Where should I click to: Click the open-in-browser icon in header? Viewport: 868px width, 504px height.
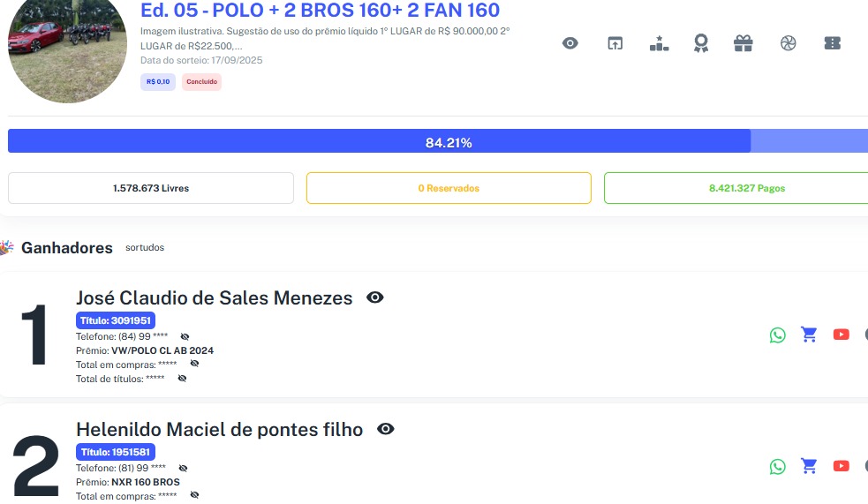pyautogui.click(x=615, y=43)
